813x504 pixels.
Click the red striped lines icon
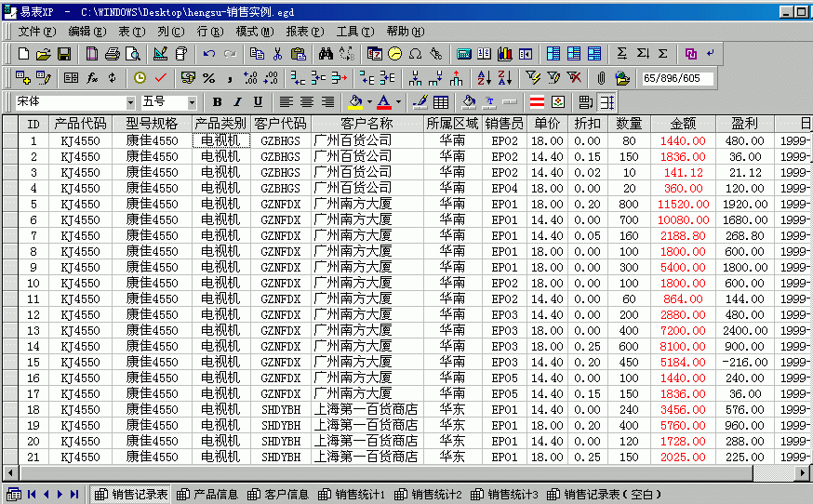pyautogui.click(x=537, y=102)
